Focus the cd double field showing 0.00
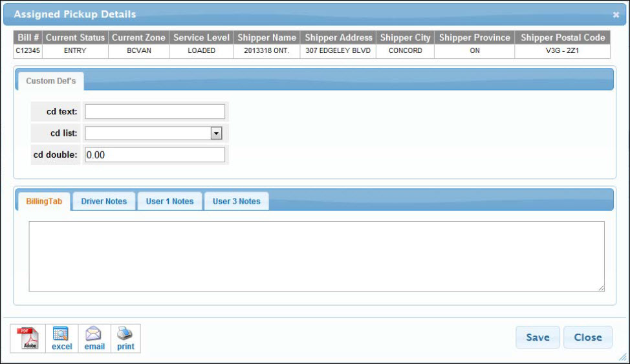 coord(155,155)
